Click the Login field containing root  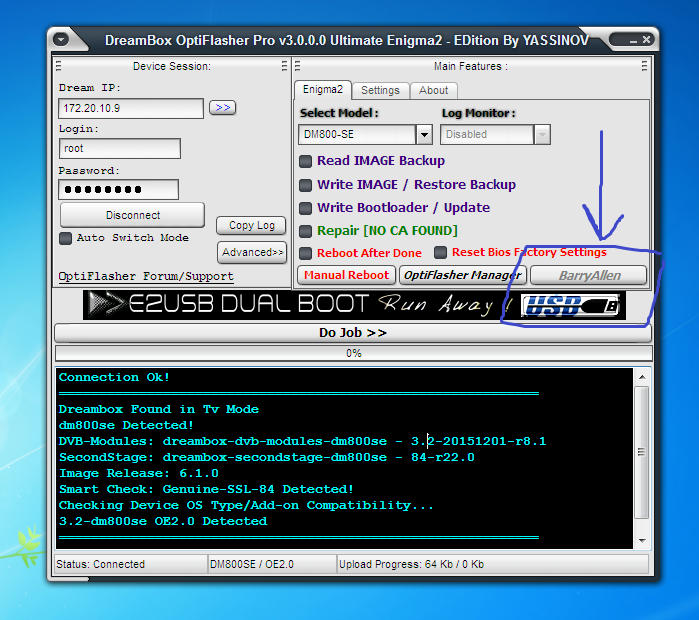[x=120, y=148]
